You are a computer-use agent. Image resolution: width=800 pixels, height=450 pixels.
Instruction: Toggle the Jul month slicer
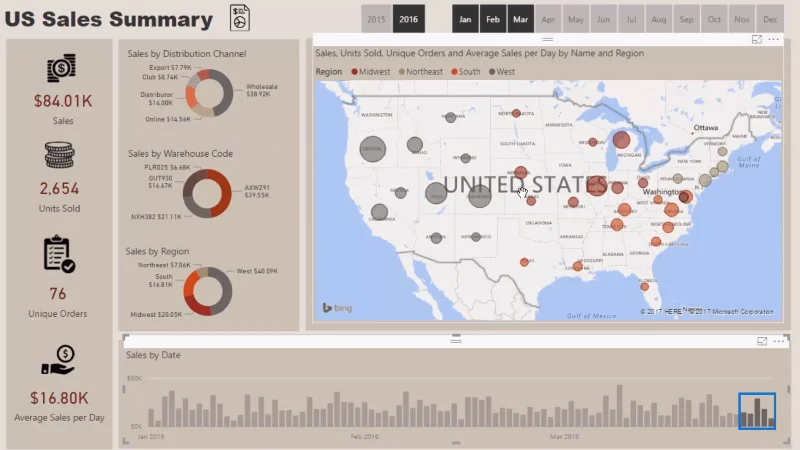pyautogui.click(x=631, y=19)
